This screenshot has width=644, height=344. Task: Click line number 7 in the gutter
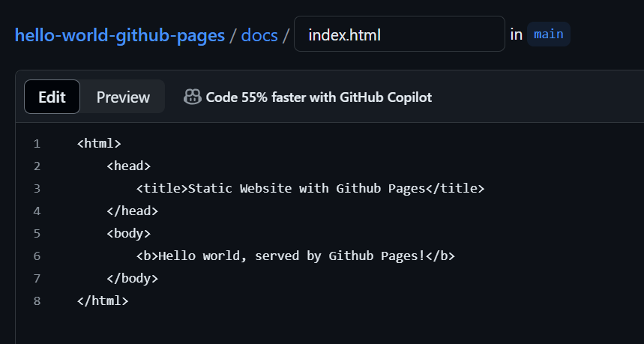click(x=37, y=278)
